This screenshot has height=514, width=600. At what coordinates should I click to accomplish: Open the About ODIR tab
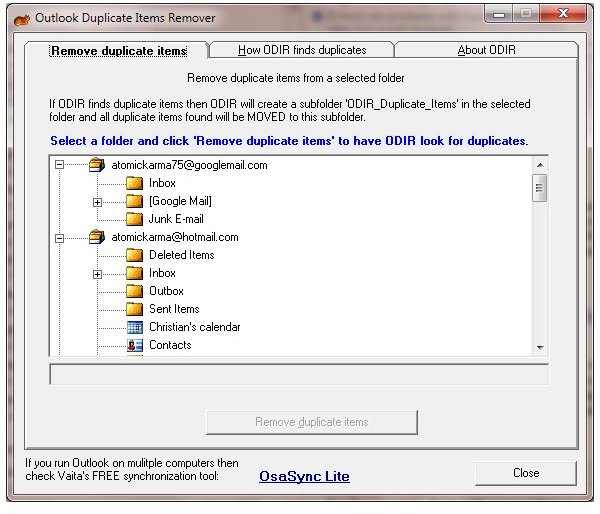[486, 50]
